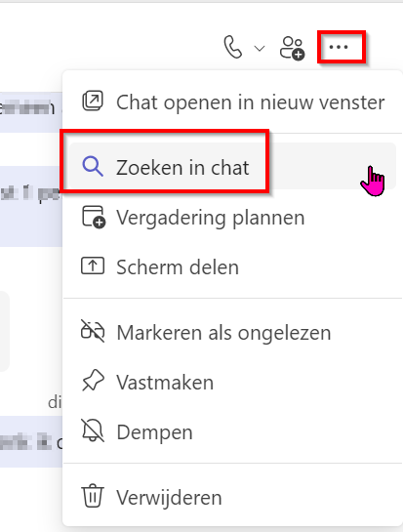Select 'Vergadering plannen' option
403x532 pixels.
point(232,218)
